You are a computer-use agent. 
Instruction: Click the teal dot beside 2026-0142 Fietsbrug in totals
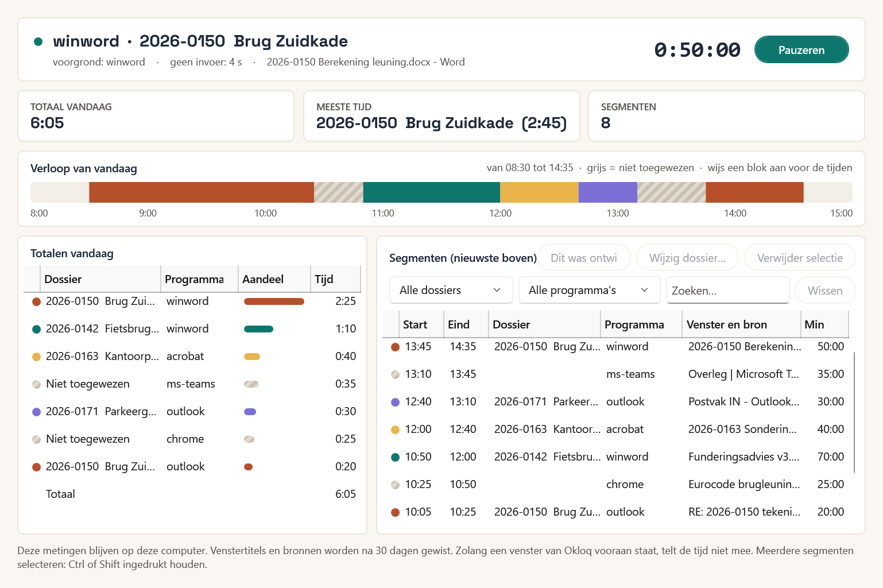[x=36, y=329]
